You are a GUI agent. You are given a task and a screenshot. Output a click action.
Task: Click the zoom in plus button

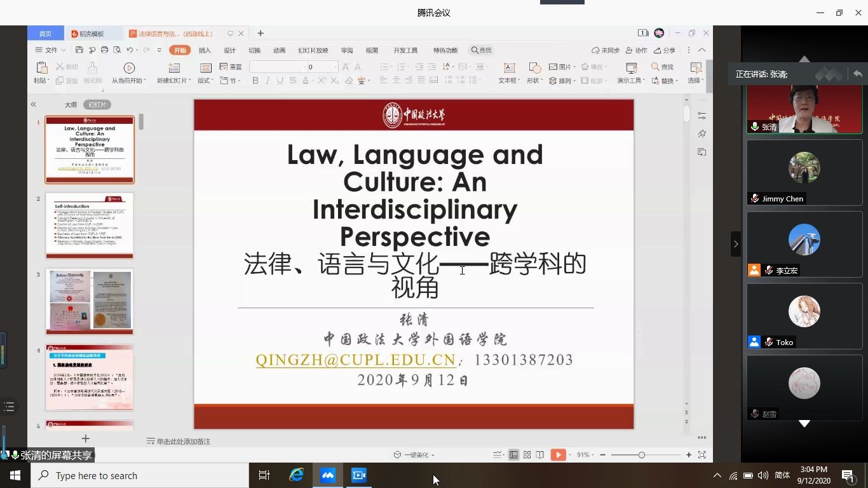pos(689,455)
